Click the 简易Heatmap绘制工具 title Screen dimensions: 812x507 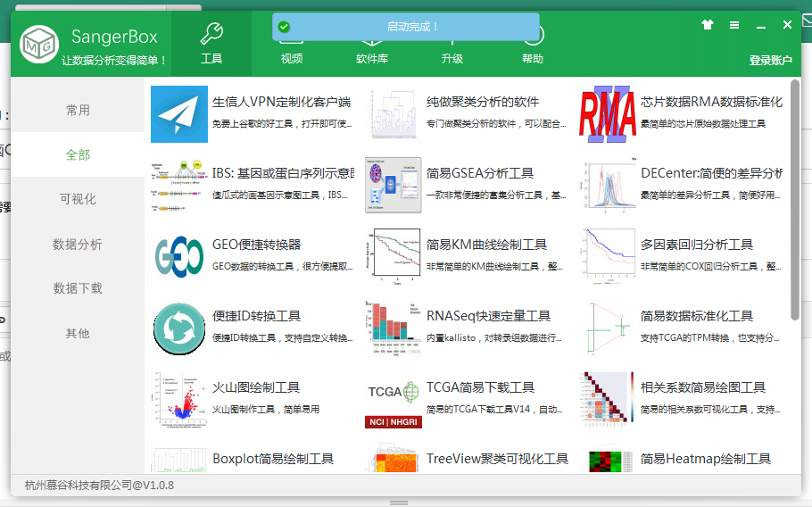pos(706,459)
